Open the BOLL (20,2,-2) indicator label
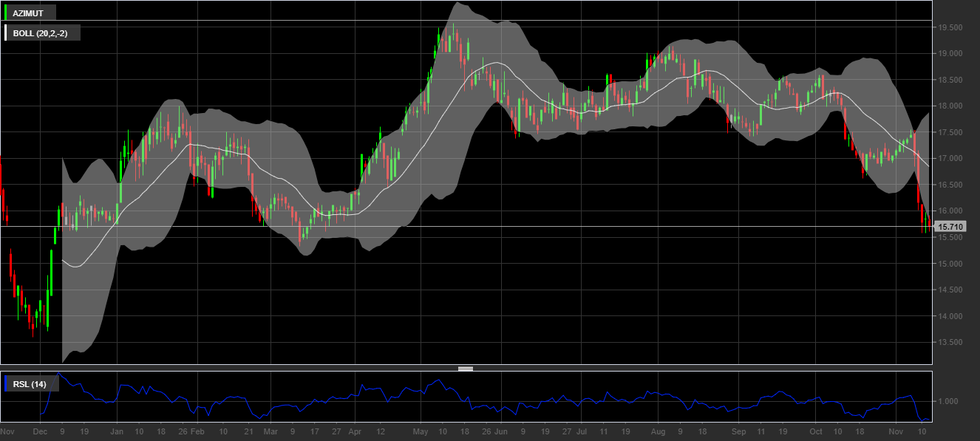The height and width of the screenshot is (441, 980). (x=41, y=33)
